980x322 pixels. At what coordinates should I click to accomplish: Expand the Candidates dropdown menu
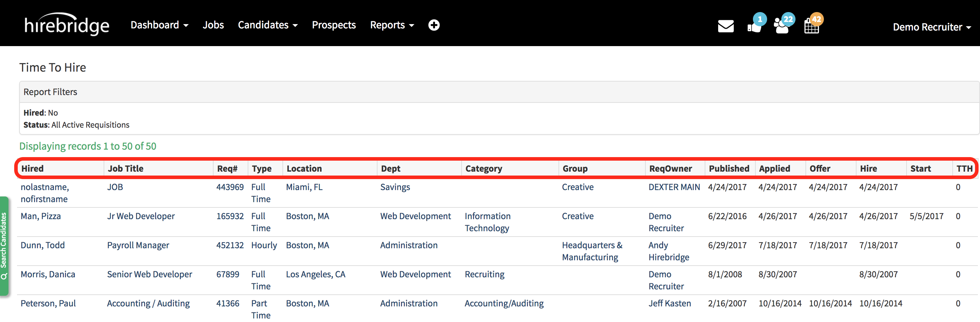point(268,25)
